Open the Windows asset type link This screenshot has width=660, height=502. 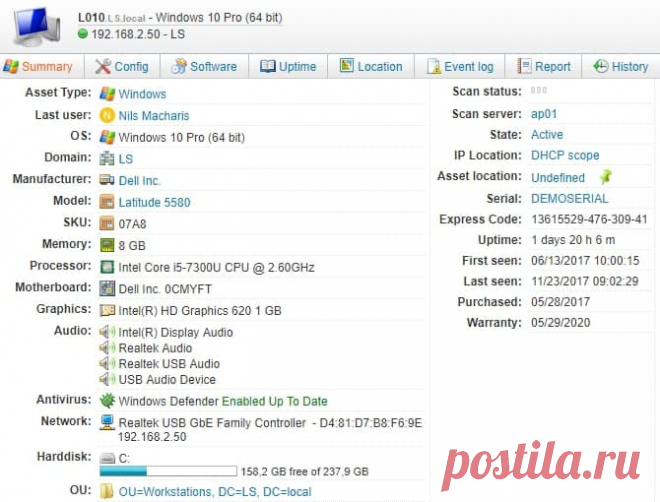[142, 94]
